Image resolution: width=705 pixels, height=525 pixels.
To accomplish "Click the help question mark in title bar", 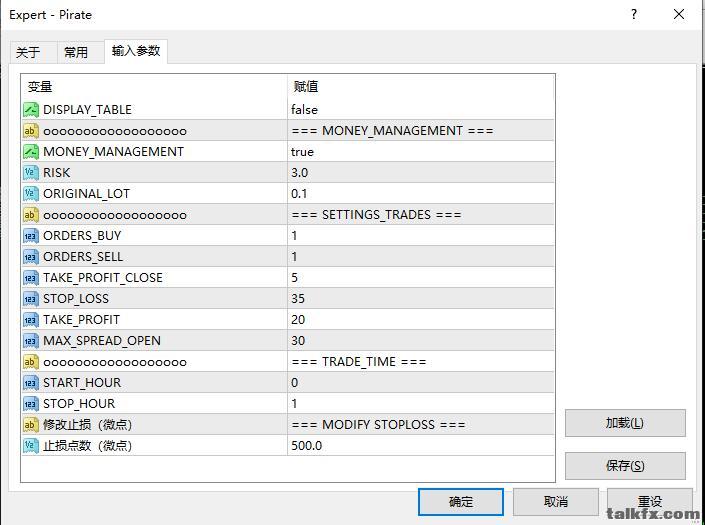I will [x=634, y=15].
